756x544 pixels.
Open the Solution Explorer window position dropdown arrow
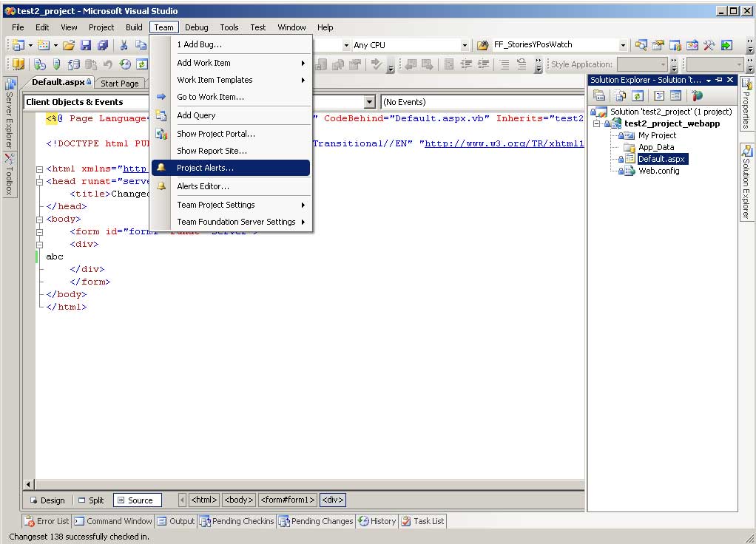pyautogui.click(x=708, y=81)
